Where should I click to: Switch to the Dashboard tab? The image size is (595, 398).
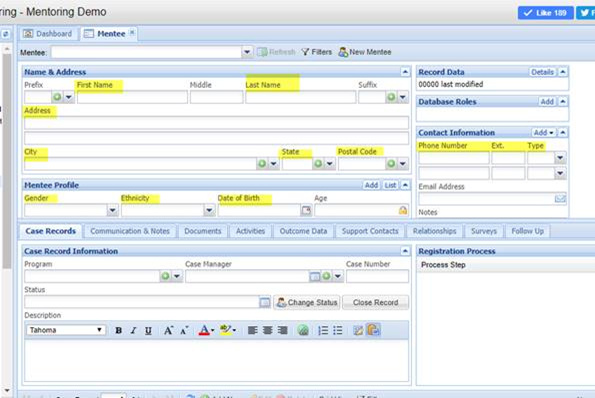coord(48,34)
